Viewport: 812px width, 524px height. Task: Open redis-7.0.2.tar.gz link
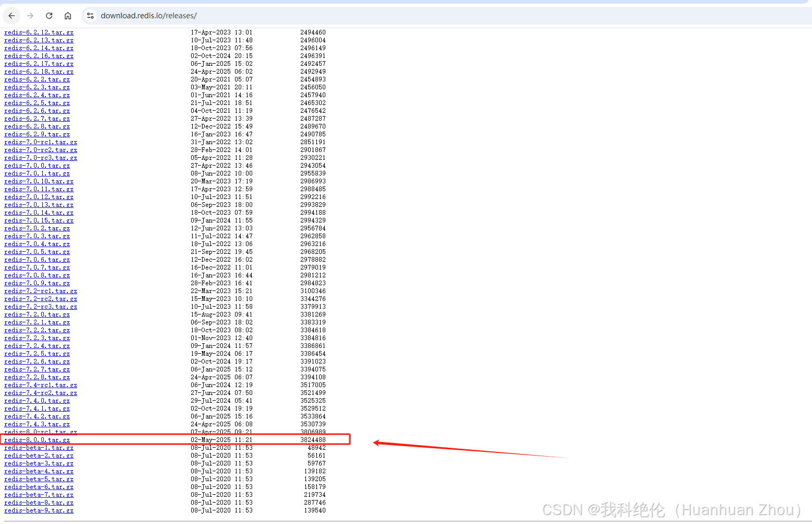(x=37, y=228)
